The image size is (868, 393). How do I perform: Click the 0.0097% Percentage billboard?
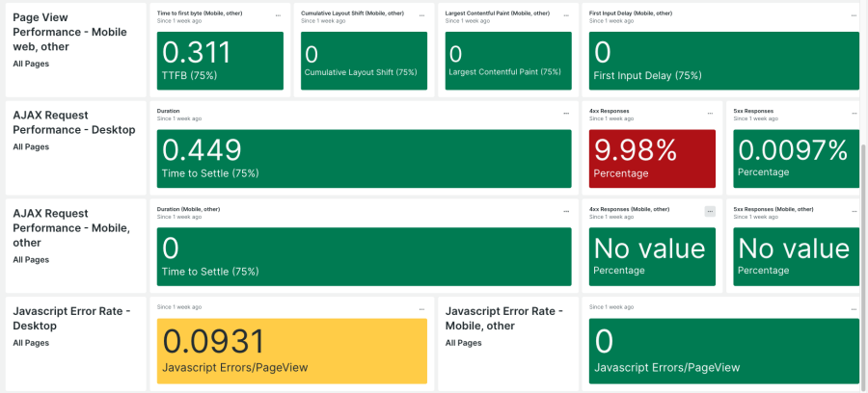[796, 158]
